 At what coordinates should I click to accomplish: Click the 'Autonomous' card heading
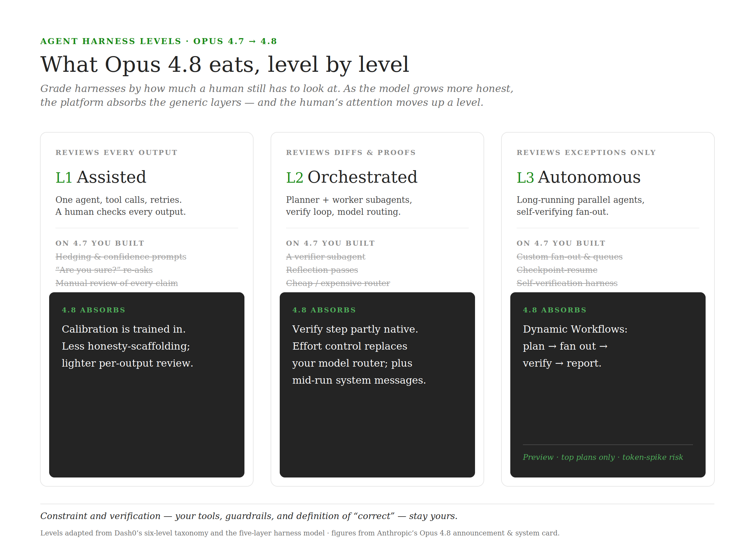point(589,177)
